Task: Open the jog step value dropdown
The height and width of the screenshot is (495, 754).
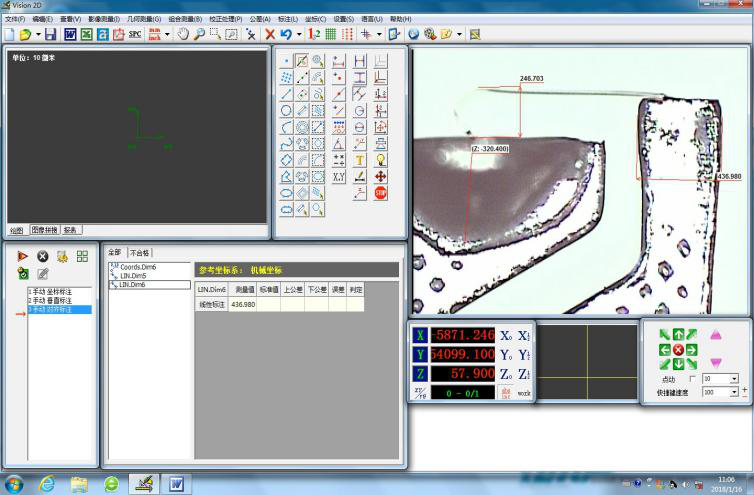Action: [x=733, y=380]
